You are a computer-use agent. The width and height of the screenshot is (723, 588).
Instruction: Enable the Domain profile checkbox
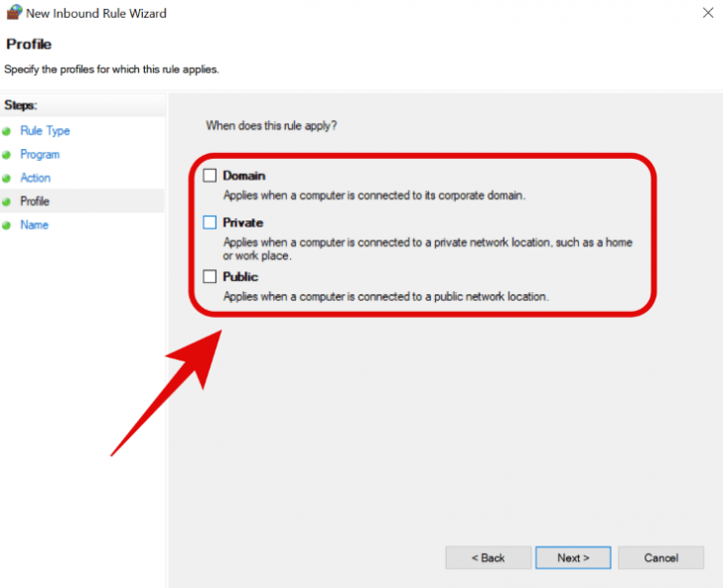(x=210, y=176)
